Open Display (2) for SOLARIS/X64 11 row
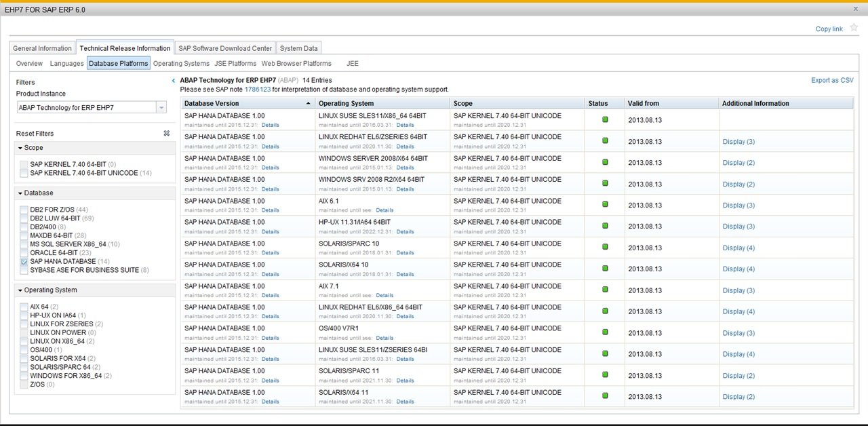Image resolution: width=868 pixels, height=426 pixels. [738, 397]
